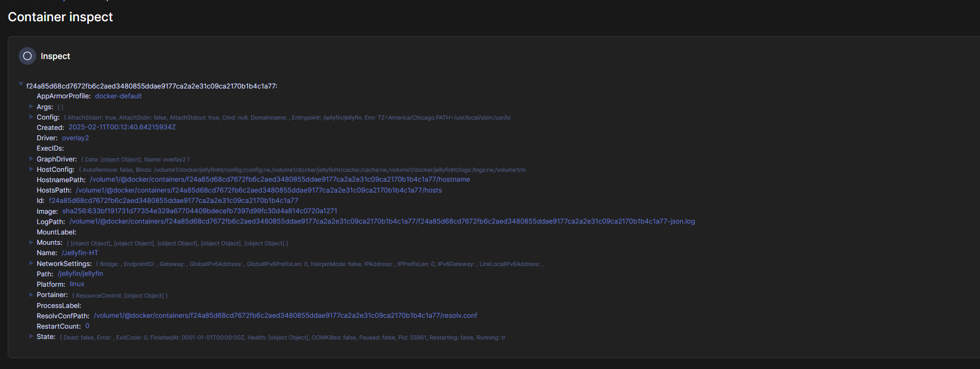Expand the Config object

click(31, 117)
